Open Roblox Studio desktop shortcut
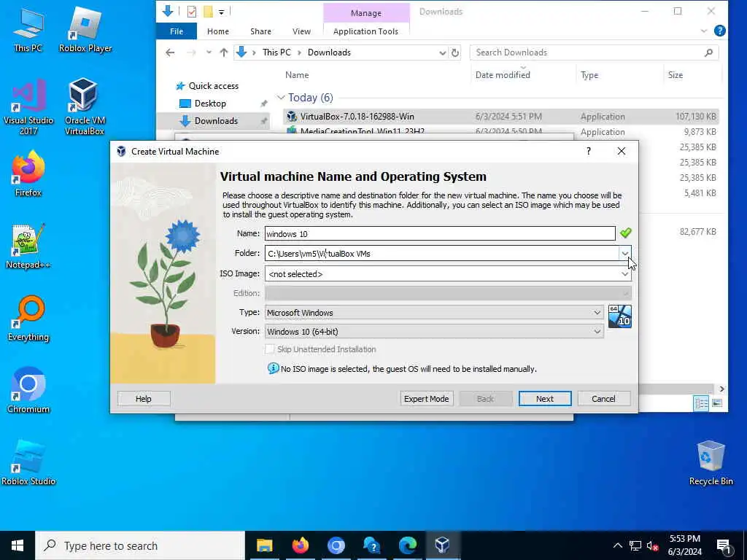 click(28, 463)
